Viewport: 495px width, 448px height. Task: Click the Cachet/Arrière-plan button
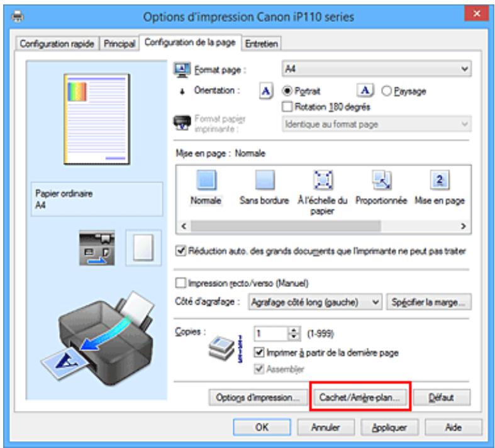(x=360, y=397)
